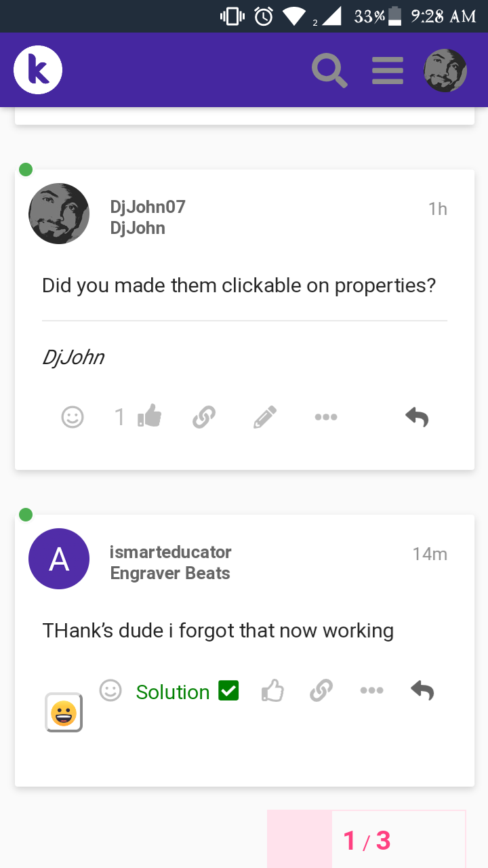Open the 1/3 topic progress navigator
Image resolution: width=488 pixels, height=868 pixels.
pos(367,841)
